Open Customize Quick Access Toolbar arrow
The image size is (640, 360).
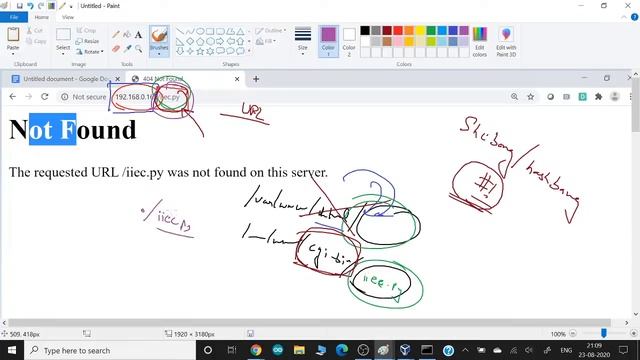(71, 7)
